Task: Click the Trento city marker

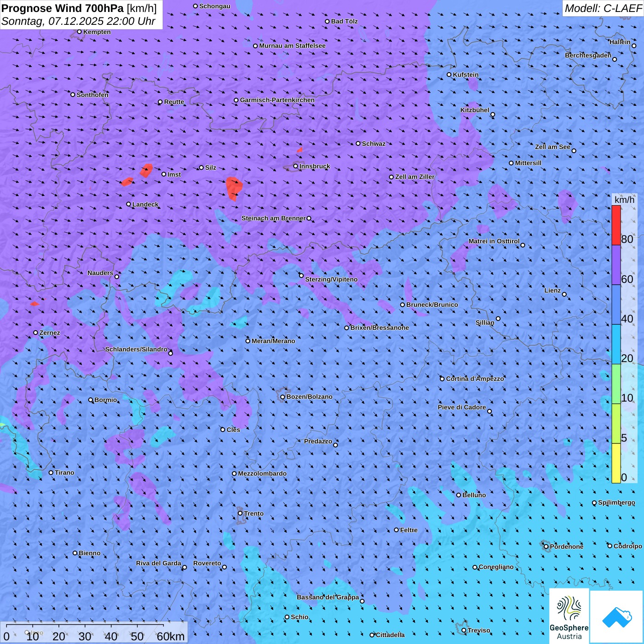Action: click(240, 513)
